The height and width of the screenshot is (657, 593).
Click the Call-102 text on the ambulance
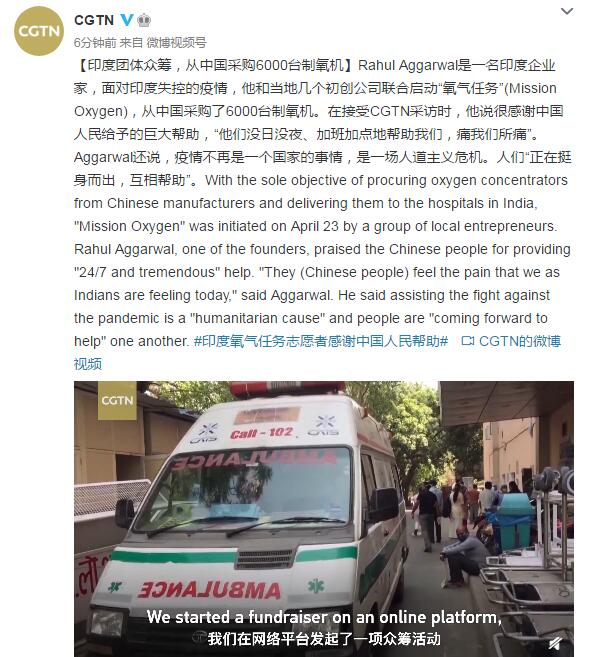click(x=261, y=433)
